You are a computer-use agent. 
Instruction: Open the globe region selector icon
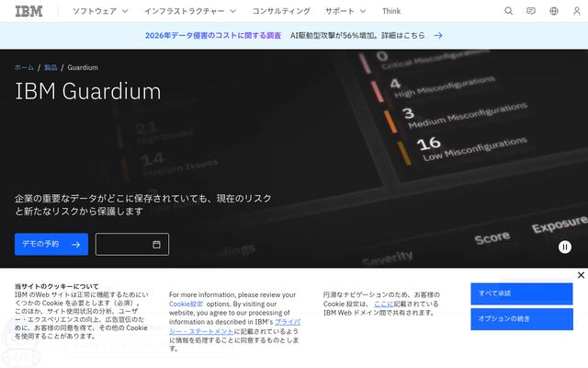tap(553, 11)
